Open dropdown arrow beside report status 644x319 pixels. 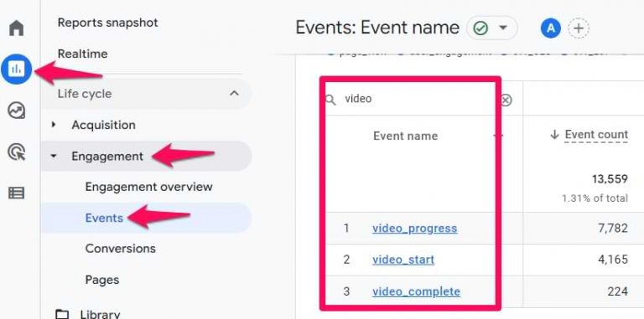[503, 28]
